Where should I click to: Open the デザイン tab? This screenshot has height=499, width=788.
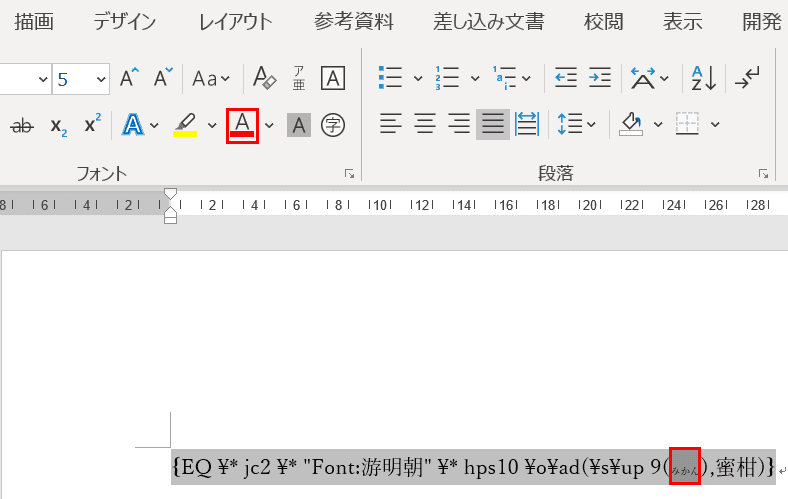pos(125,22)
